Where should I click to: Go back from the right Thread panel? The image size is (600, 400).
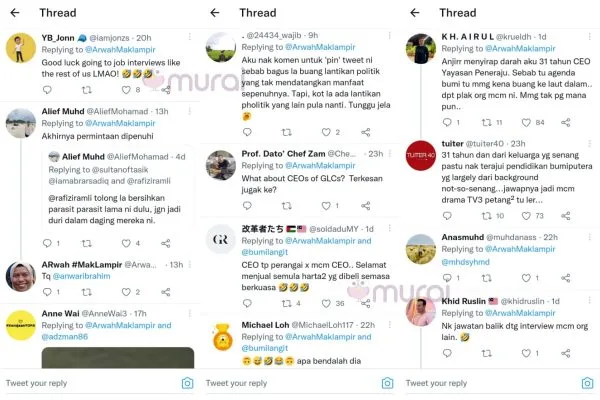[415, 13]
